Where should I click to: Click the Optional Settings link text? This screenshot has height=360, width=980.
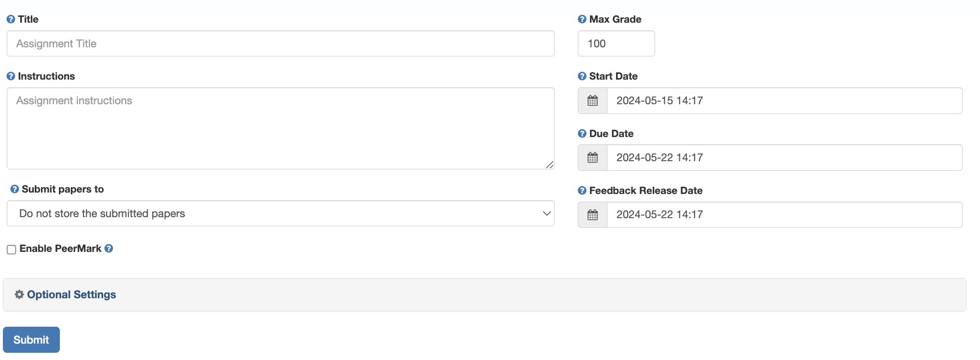pyautogui.click(x=71, y=294)
